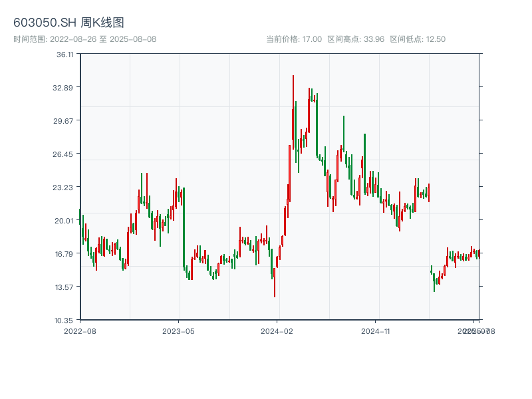Screen dimensions: 532x399
Task: Click the 13.57 y-axis label
Action: tap(65, 287)
